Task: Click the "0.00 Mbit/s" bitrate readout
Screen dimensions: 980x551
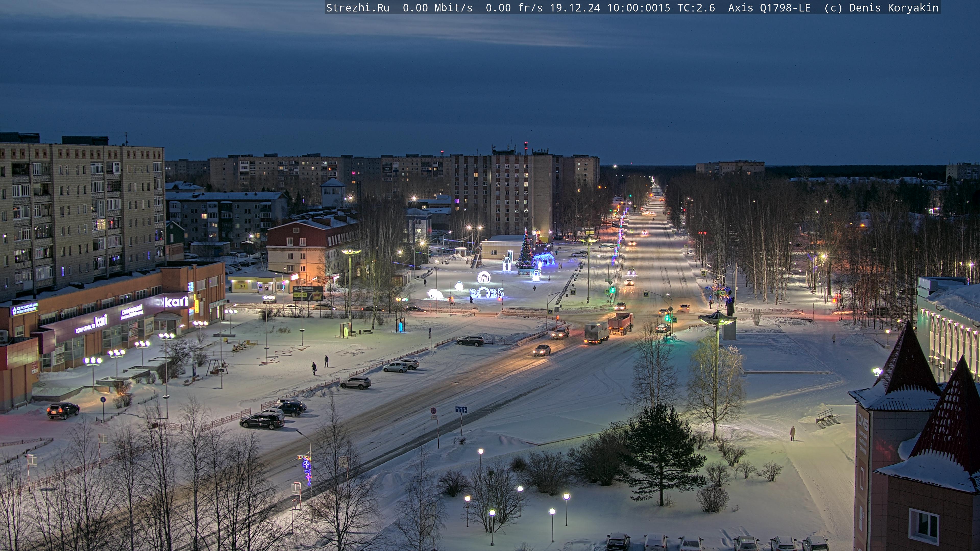Action: pos(437,8)
